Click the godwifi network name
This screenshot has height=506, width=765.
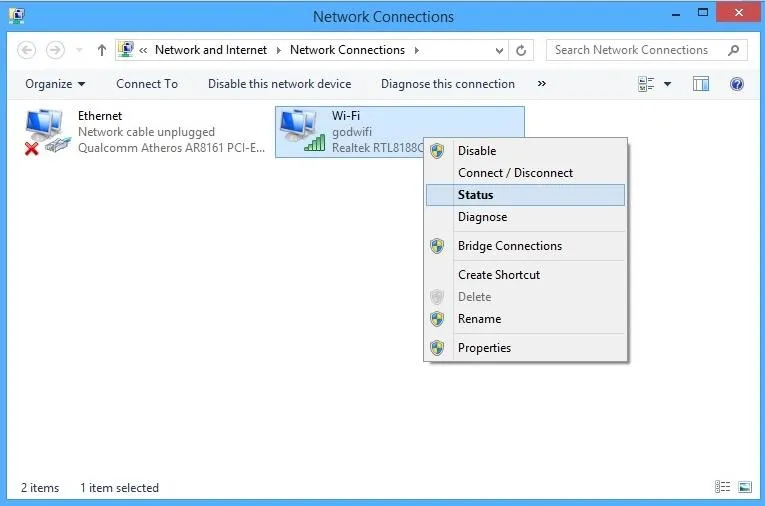click(352, 132)
